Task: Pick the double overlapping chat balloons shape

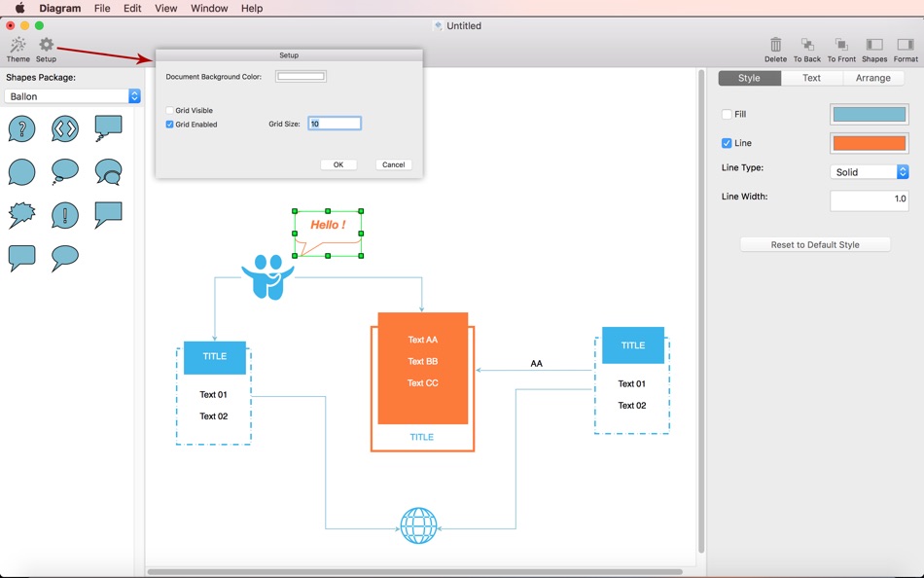Action: (108, 172)
